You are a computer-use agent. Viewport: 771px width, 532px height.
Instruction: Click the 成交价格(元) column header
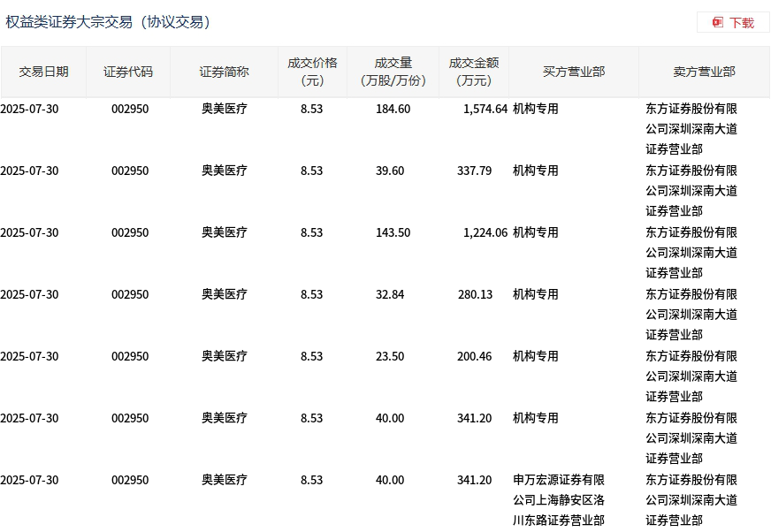coord(312,72)
